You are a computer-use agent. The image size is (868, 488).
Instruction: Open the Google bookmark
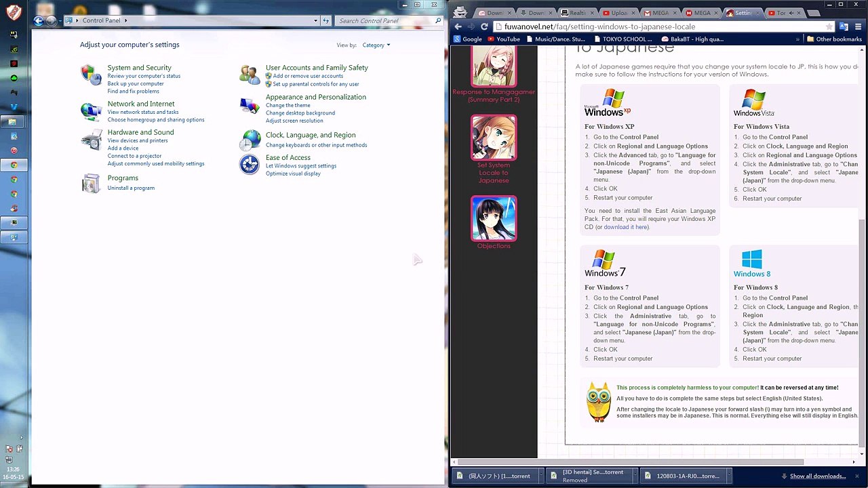(x=467, y=39)
